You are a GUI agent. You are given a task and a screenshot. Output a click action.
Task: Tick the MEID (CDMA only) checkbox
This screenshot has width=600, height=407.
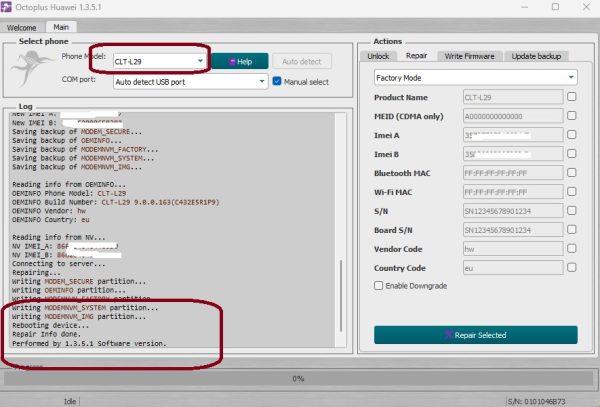pyautogui.click(x=572, y=116)
